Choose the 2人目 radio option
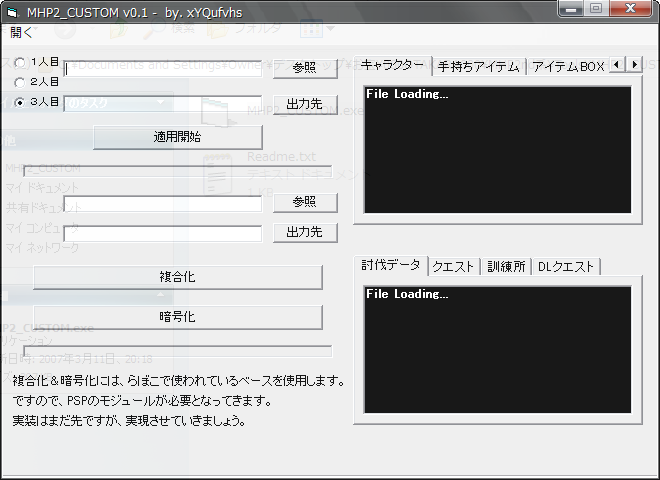660x480 pixels. click(20, 82)
